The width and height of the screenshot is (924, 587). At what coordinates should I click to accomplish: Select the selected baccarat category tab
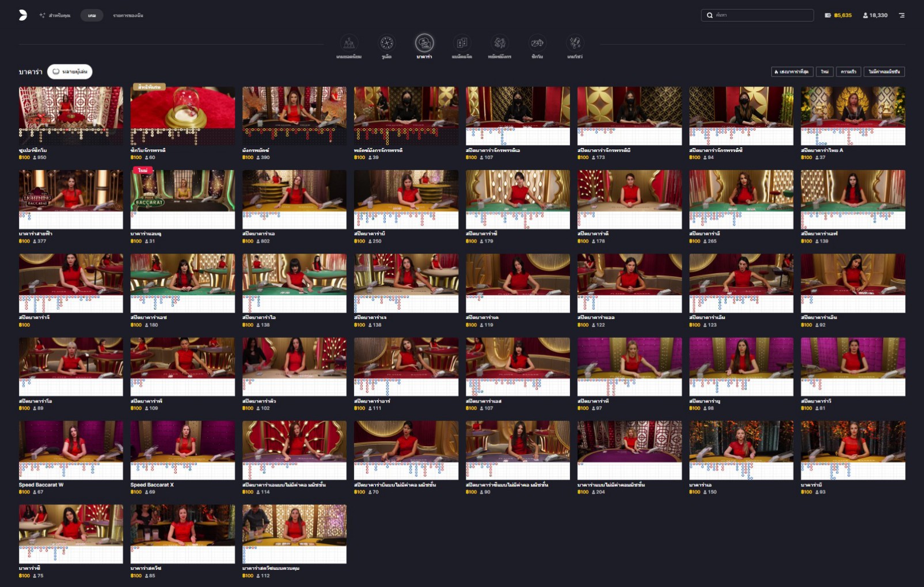coord(424,44)
